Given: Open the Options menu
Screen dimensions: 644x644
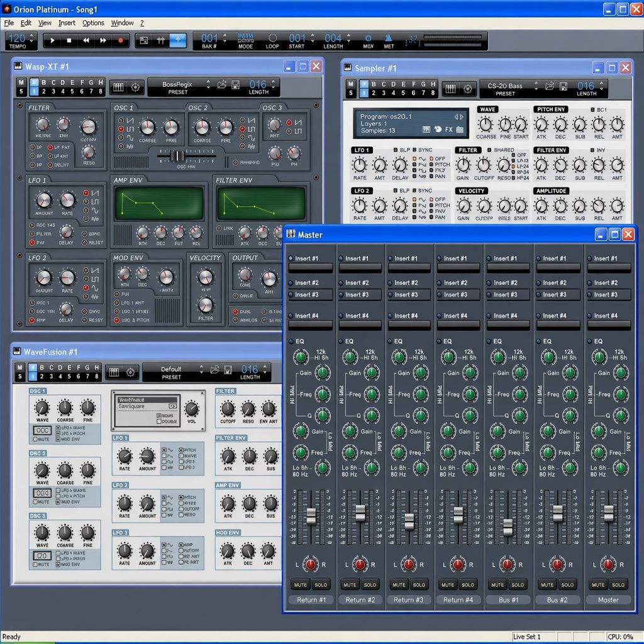Looking at the screenshot, I should pos(93,23).
